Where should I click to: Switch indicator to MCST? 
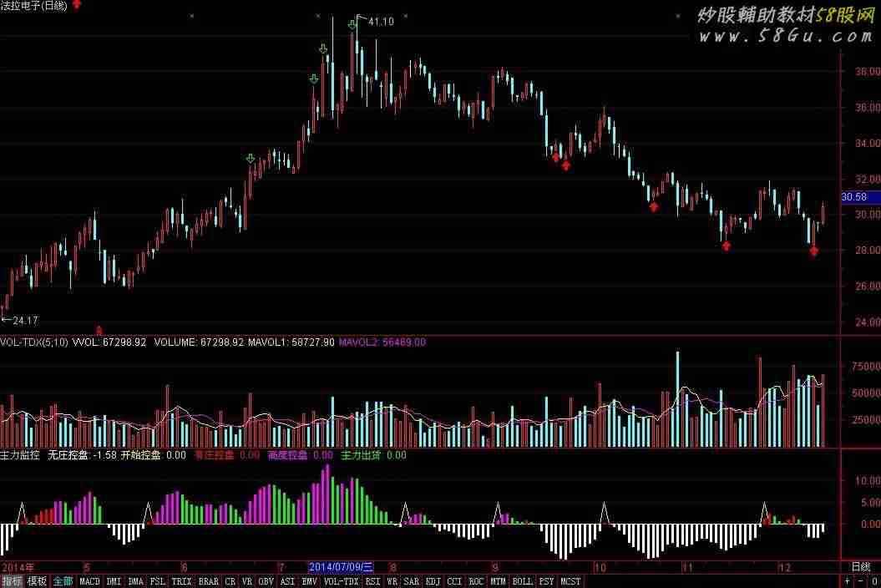571,581
